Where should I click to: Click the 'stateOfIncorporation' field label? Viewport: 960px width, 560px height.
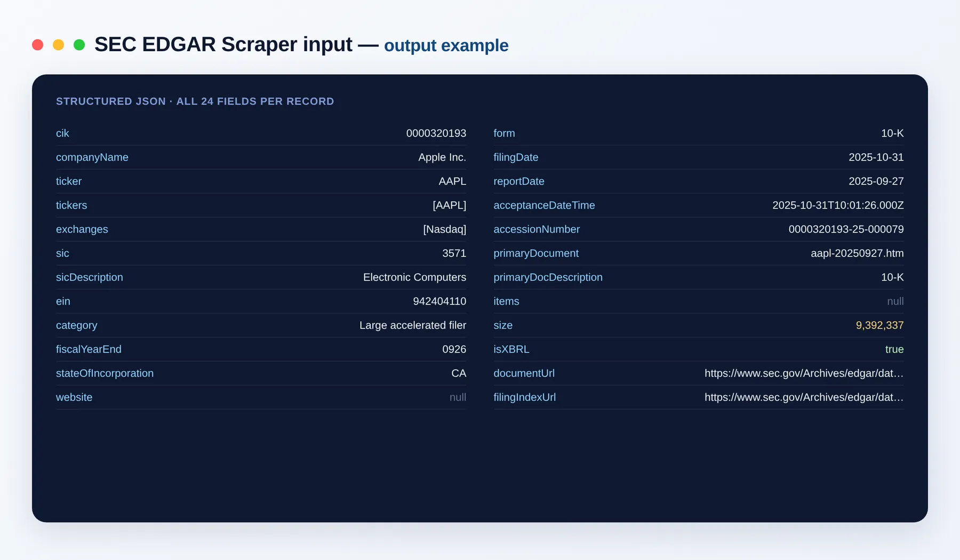point(105,373)
